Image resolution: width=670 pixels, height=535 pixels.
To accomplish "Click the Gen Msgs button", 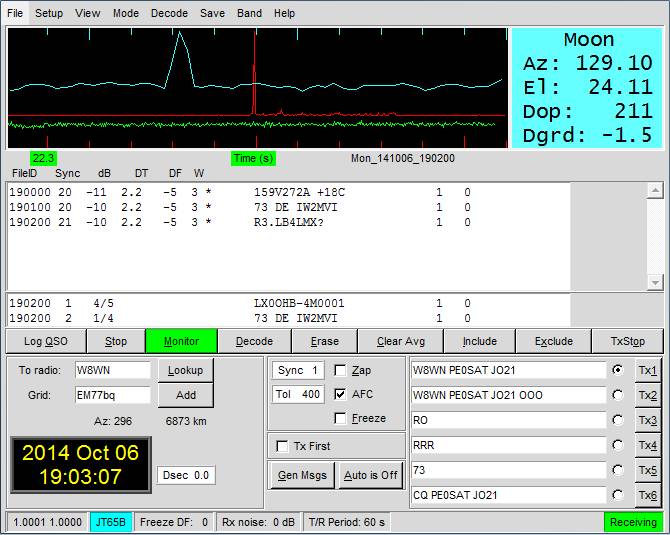I will [302, 475].
